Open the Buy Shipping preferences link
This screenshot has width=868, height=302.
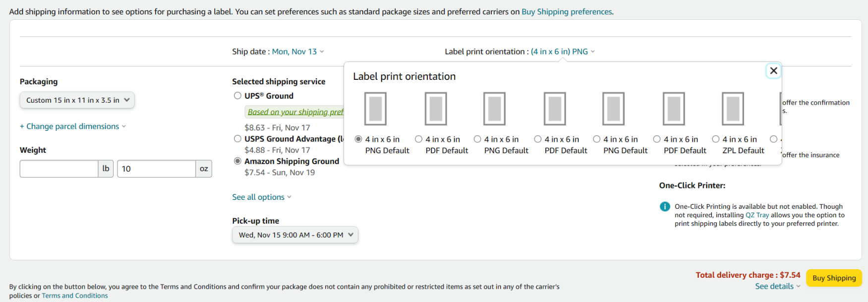click(567, 11)
